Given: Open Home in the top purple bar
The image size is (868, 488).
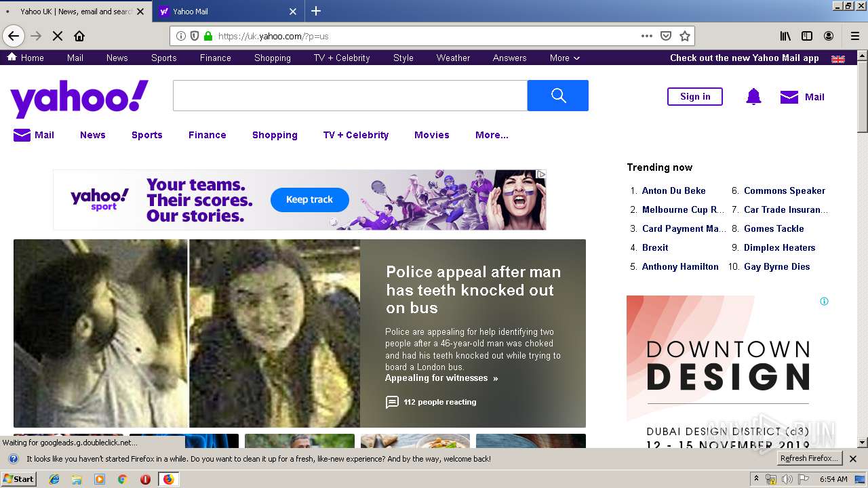Looking at the screenshot, I should [x=26, y=58].
